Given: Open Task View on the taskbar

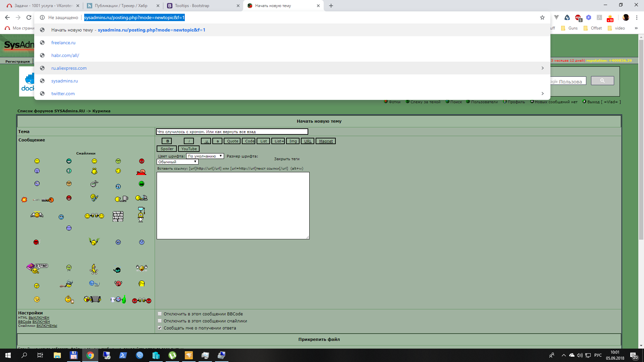Looking at the screenshot, I should pyautogui.click(x=40, y=355).
